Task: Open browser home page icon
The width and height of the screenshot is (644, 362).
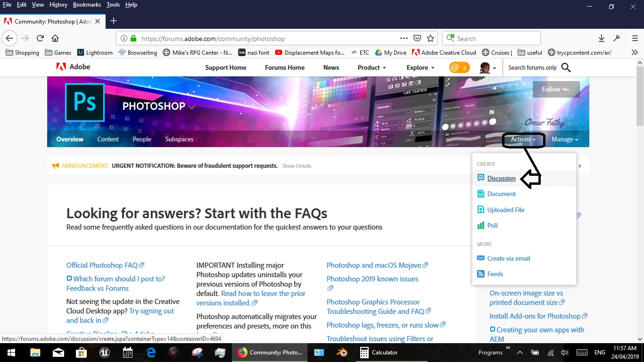Action: [x=55, y=38]
